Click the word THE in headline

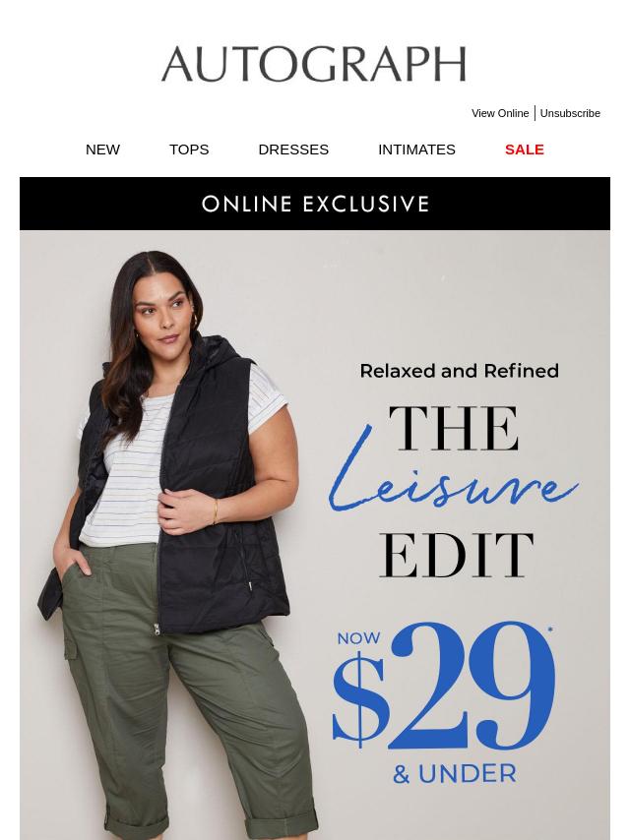click(x=454, y=429)
